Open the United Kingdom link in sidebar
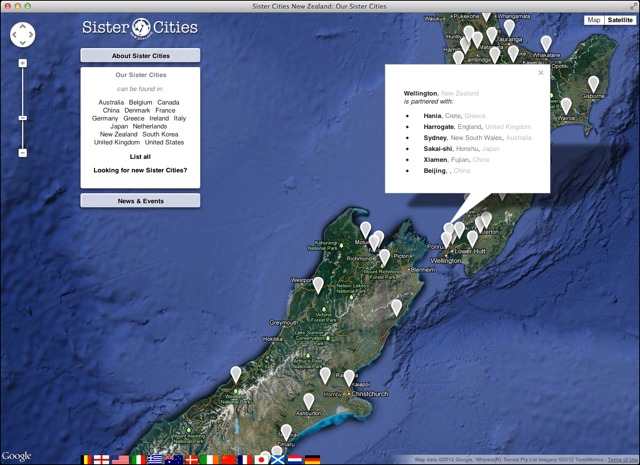The image size is (640, 465). pos(117,142)
